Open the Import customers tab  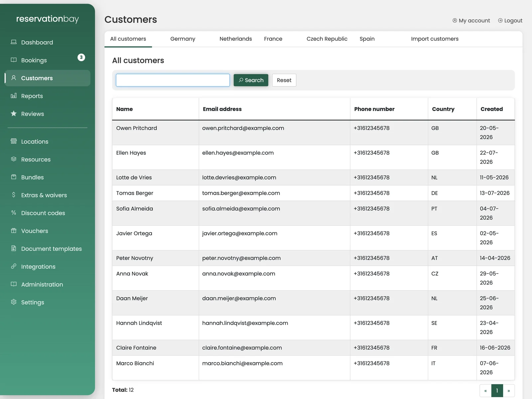pyautogui.click(x=435, y=39)
